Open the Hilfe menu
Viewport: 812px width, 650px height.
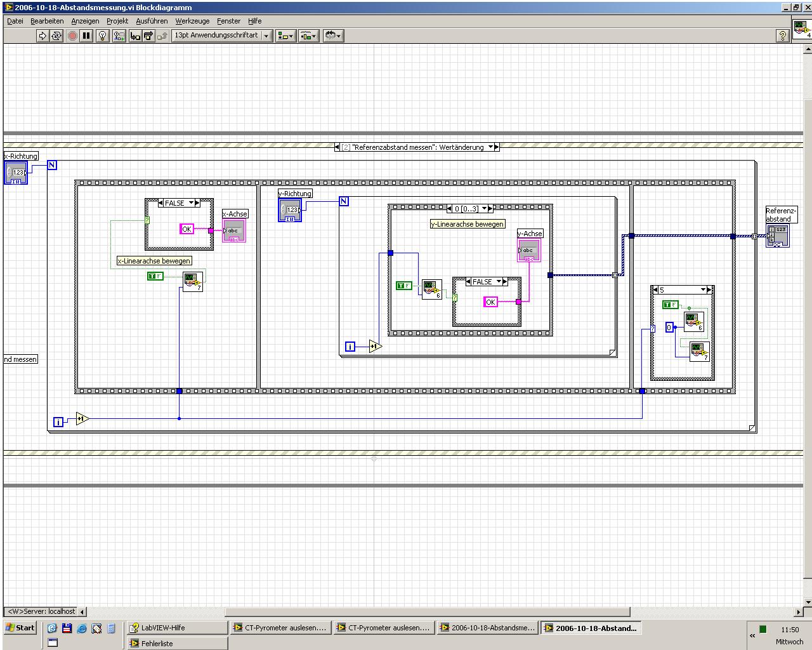coord(255,21)
